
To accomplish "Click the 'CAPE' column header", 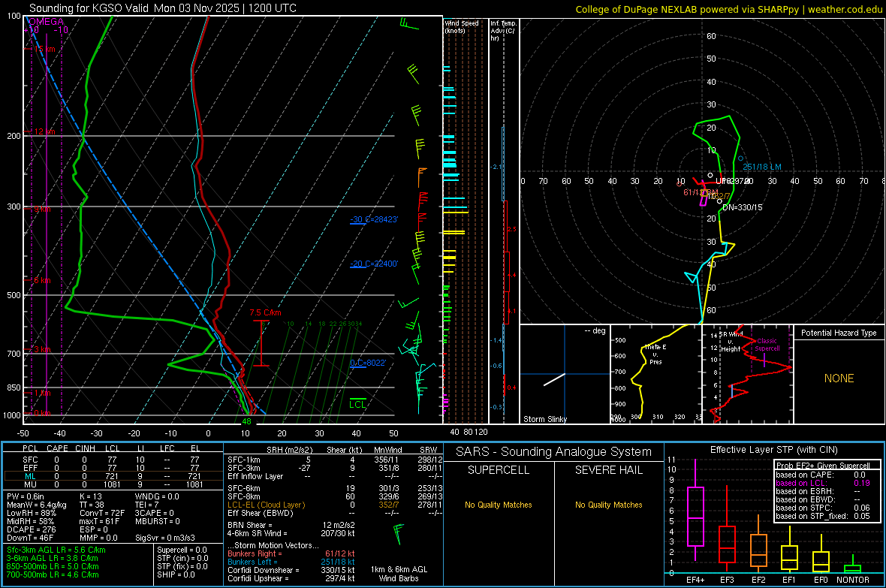I will click(57, 448).
